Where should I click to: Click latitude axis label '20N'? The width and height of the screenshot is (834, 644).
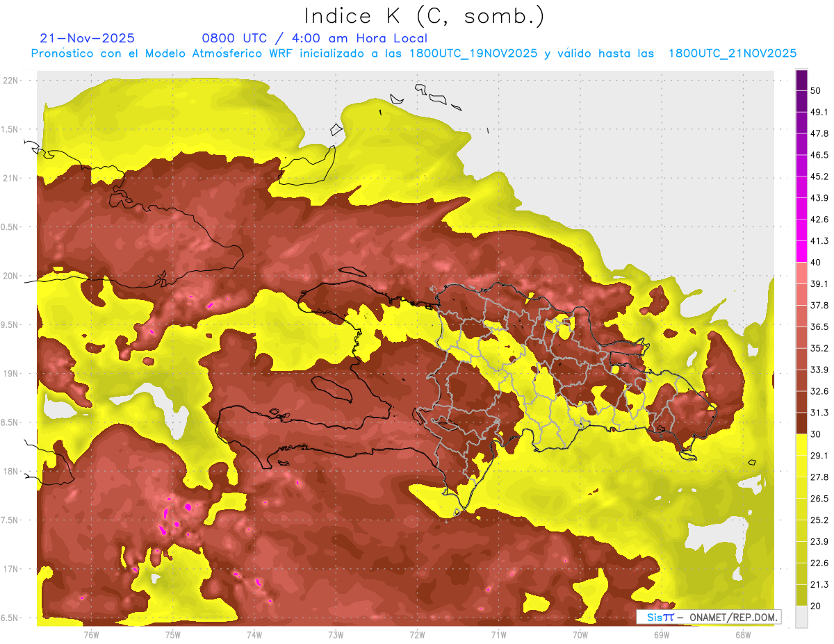12,276
